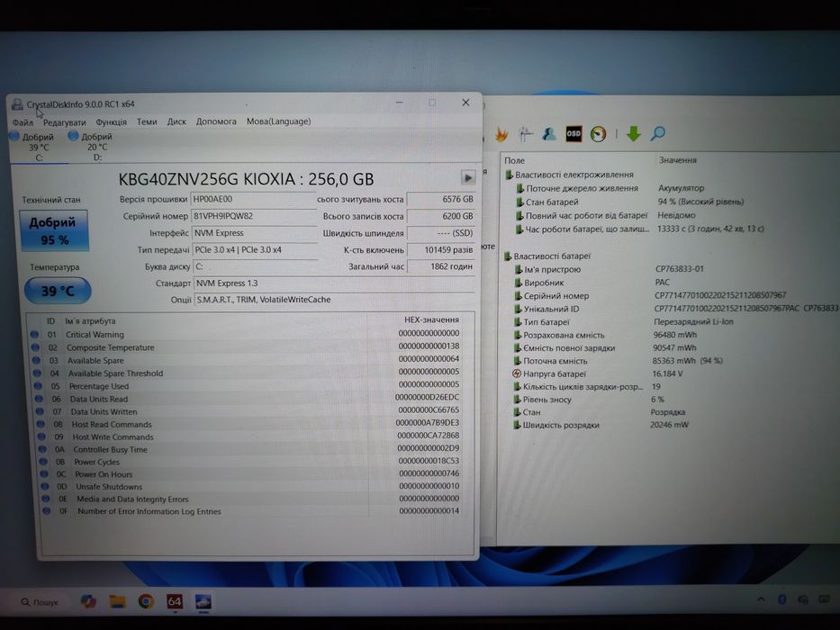Show hidden tray icons chevron
The height and width of the screenshot is (630, 840).
point(761,599)
